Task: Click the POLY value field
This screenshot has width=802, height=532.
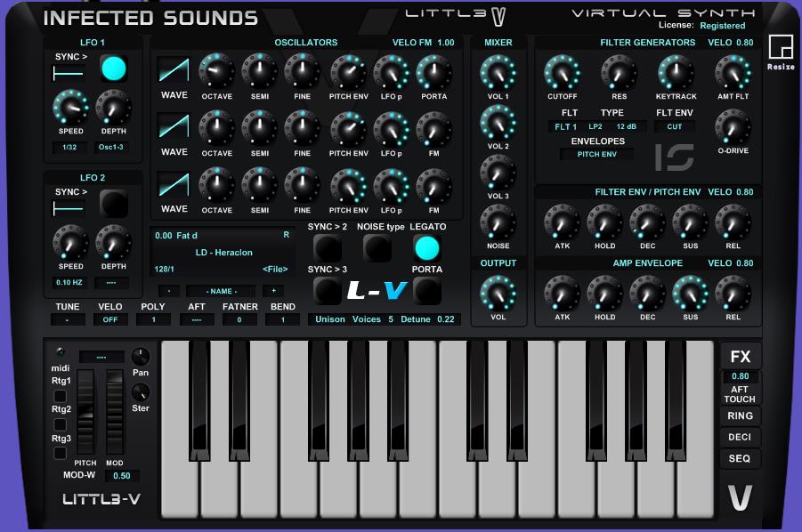Action: pos(153,320)
